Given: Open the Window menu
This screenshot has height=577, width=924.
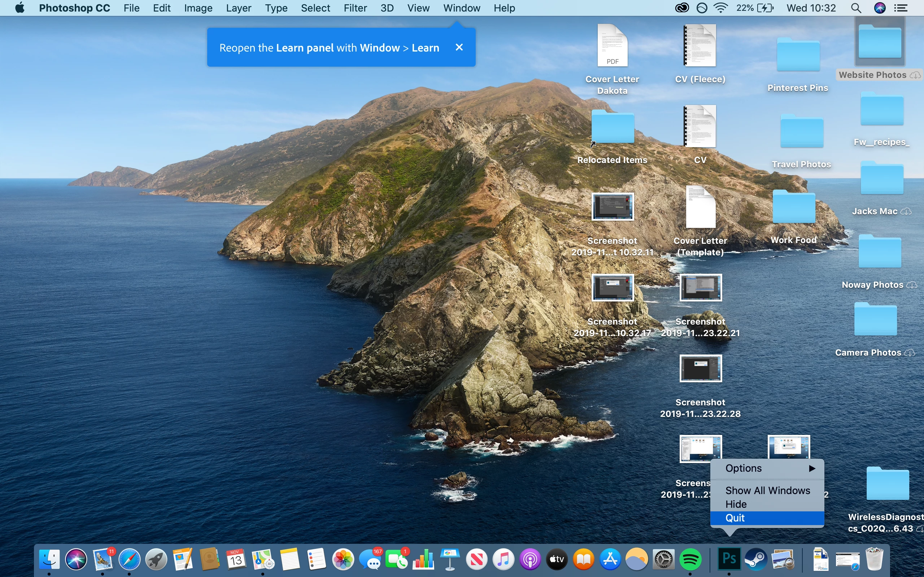Looking at the screenshot, I should (461, 8).
